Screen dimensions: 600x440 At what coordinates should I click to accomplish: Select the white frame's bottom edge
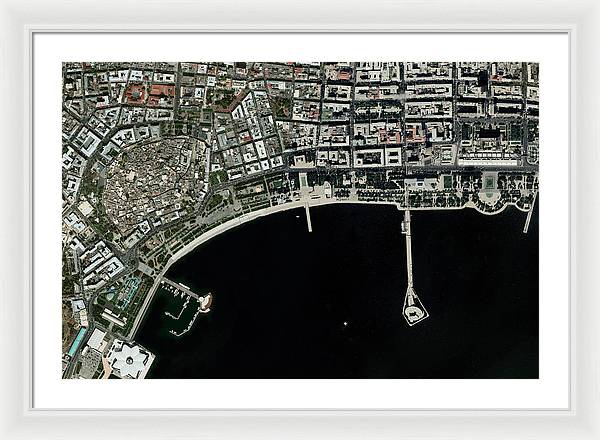tap(300, 424)
